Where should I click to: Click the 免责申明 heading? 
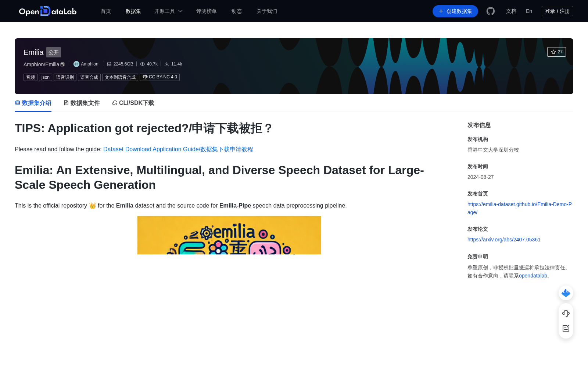(x=478, y=256)
